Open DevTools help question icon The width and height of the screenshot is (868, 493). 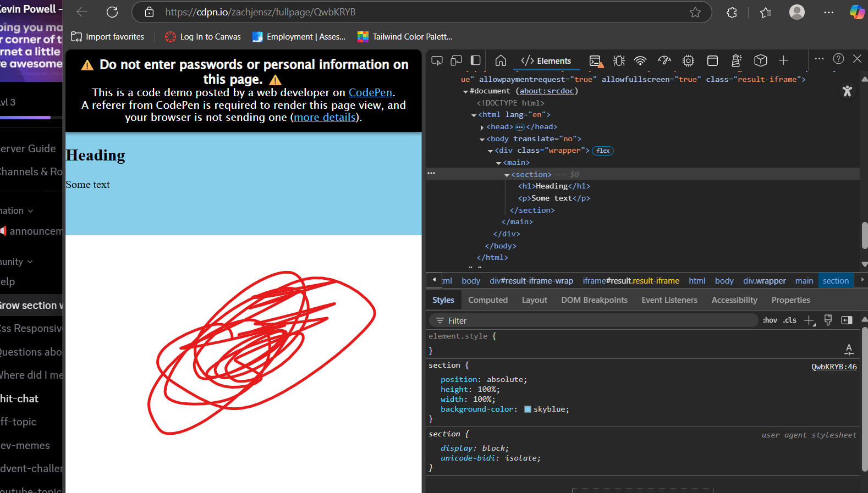838,59
